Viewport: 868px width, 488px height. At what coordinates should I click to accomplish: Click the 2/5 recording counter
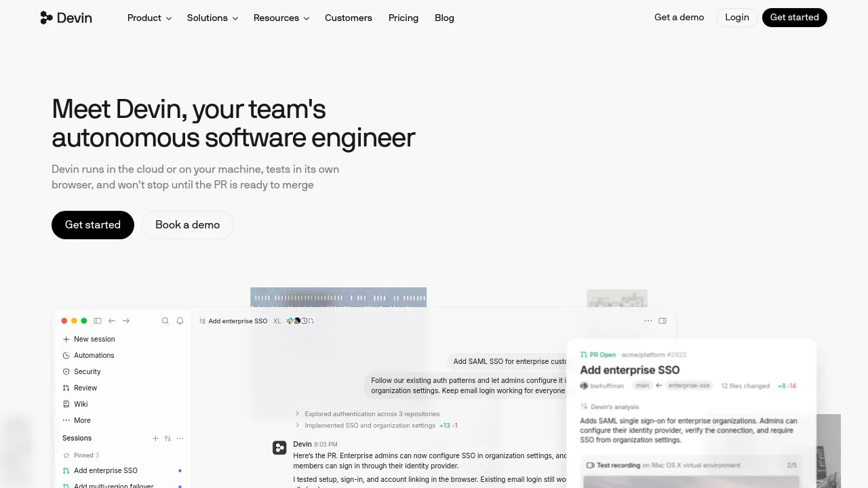coord(791,466)
